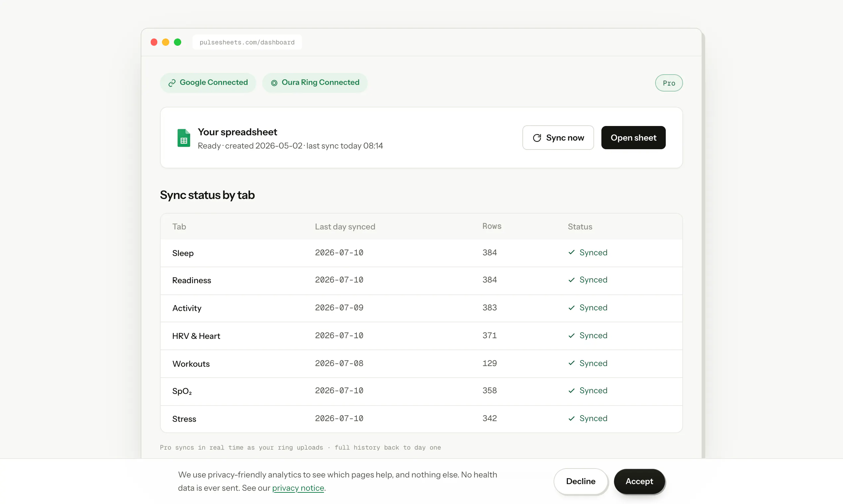Click the checkmark icon in Sleep row
843x504 pixels.
coord(572,252)
